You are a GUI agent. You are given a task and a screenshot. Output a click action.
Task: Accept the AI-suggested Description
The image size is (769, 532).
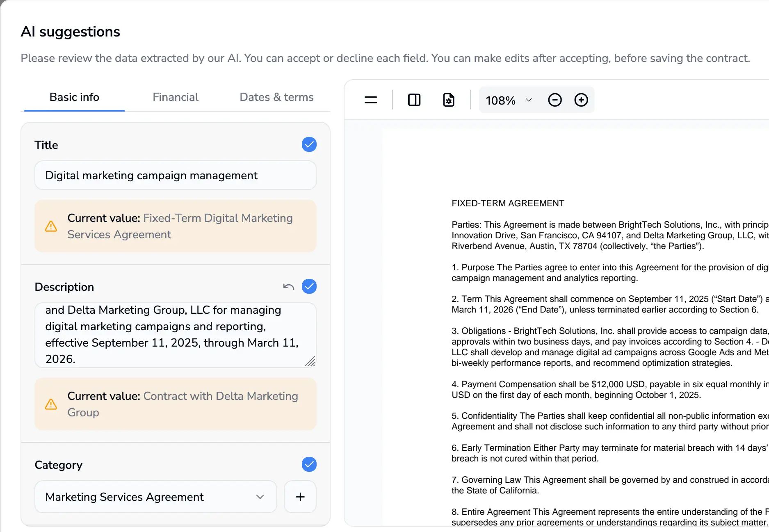pos(309,286)
